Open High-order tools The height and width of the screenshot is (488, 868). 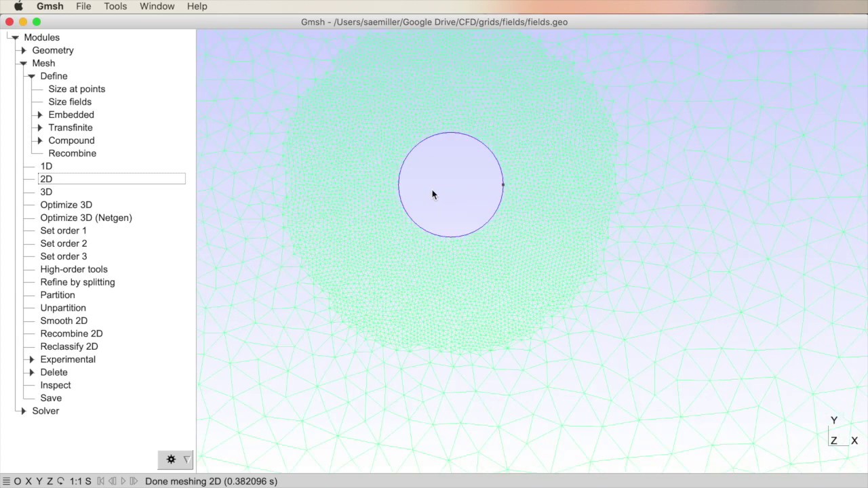click(x=74, y=269)
